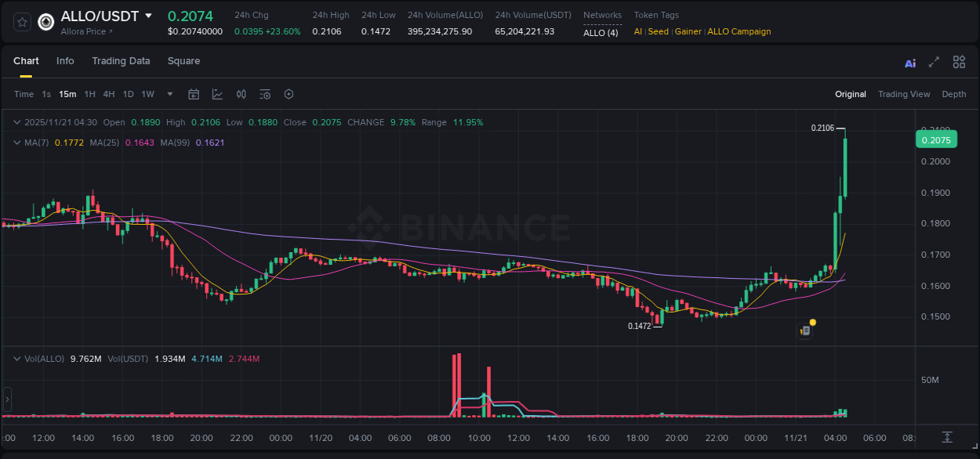Viewport: 980px width, 459px height.
Task: Expand the chart to fullscreen with the arrow icon
Action: click(933, 61)
